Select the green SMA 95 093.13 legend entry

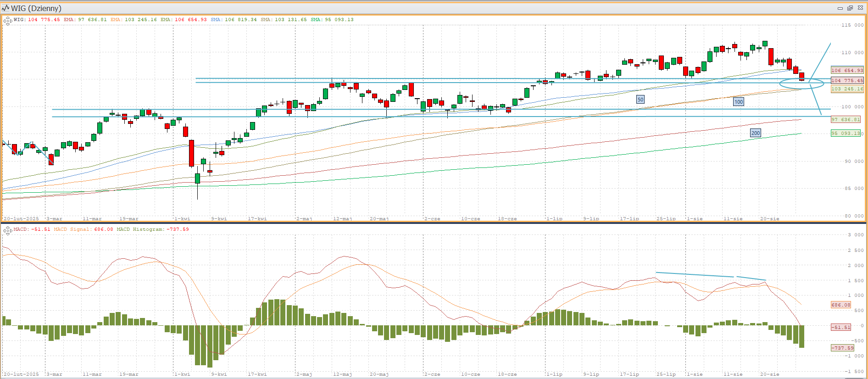pyautogui.click(x=332, y=20)
